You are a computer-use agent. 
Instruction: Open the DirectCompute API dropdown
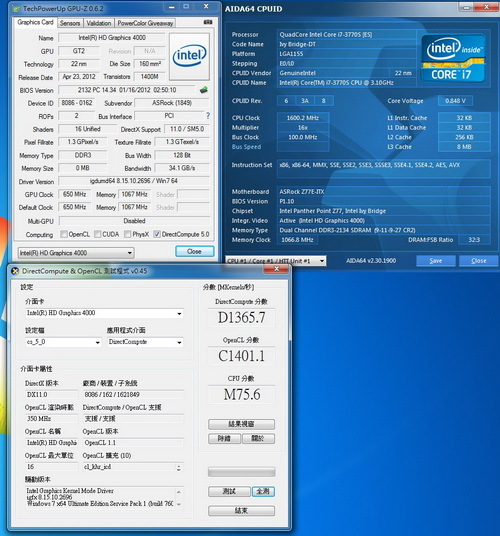tap(145, 342)
